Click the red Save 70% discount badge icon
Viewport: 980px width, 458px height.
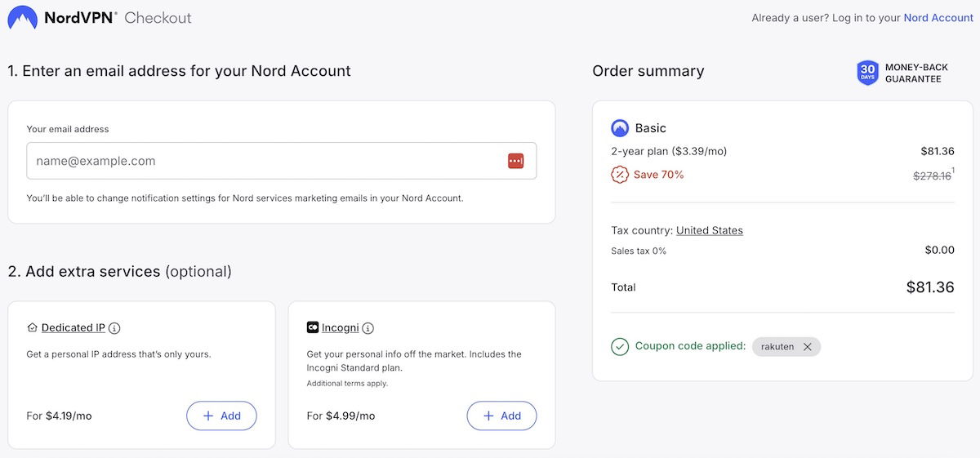(620, 175)
